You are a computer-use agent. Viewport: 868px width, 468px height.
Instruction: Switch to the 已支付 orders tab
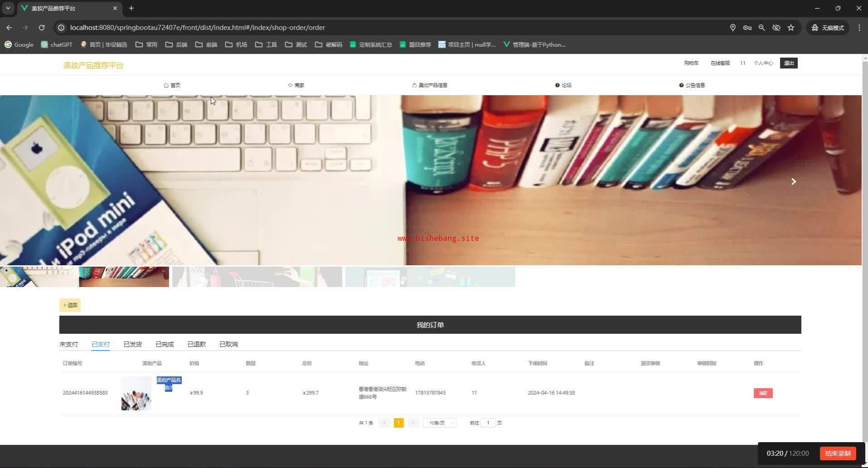pyautogui.click(x=101, y=344)
